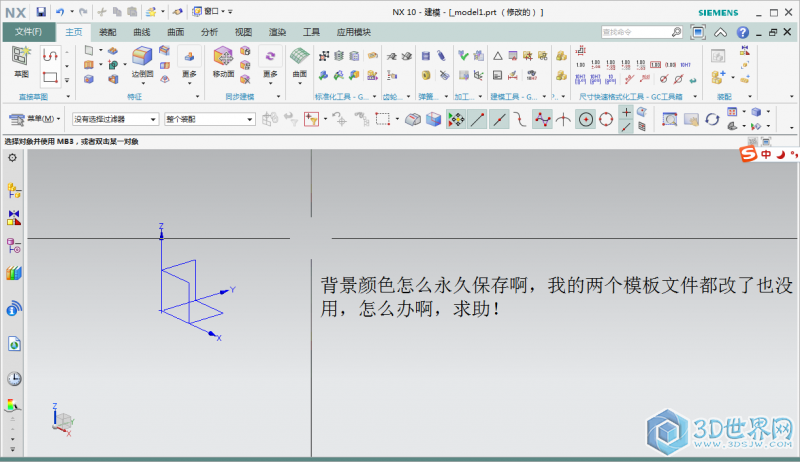Click the full screen icon beside search

click(697, 32)
